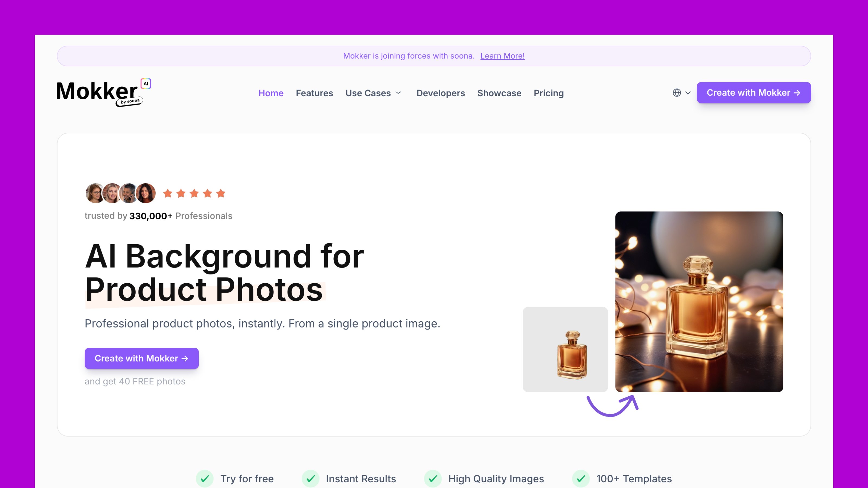Screen dimensions: 868x488
Task: Go to the Features page
Action: coord(314,93)
